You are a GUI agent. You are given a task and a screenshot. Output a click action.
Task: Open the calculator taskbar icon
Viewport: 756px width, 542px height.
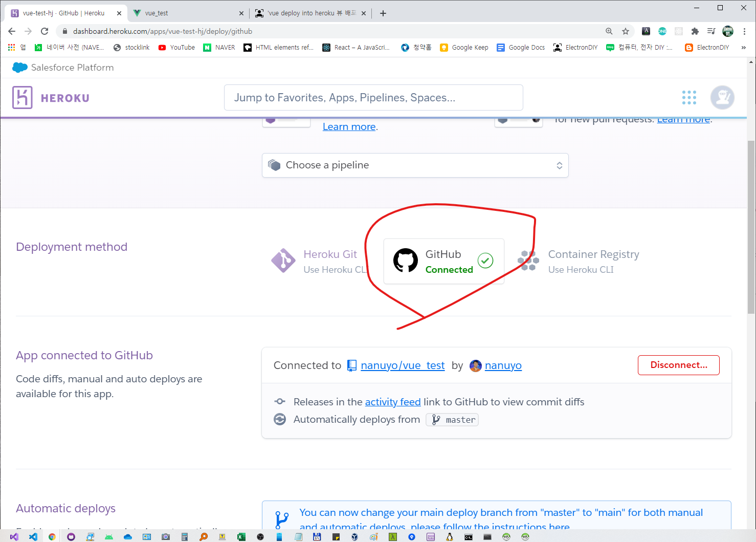[x=185, y=537]
